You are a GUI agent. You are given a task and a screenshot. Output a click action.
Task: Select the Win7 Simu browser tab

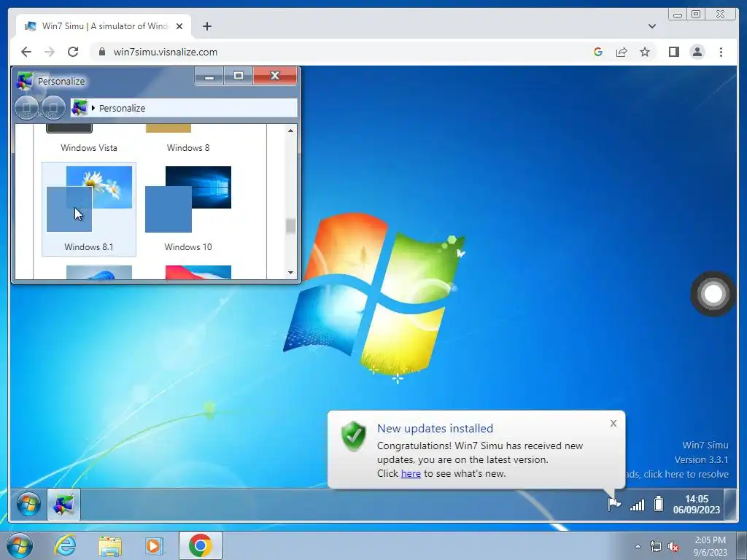[104, 26]
